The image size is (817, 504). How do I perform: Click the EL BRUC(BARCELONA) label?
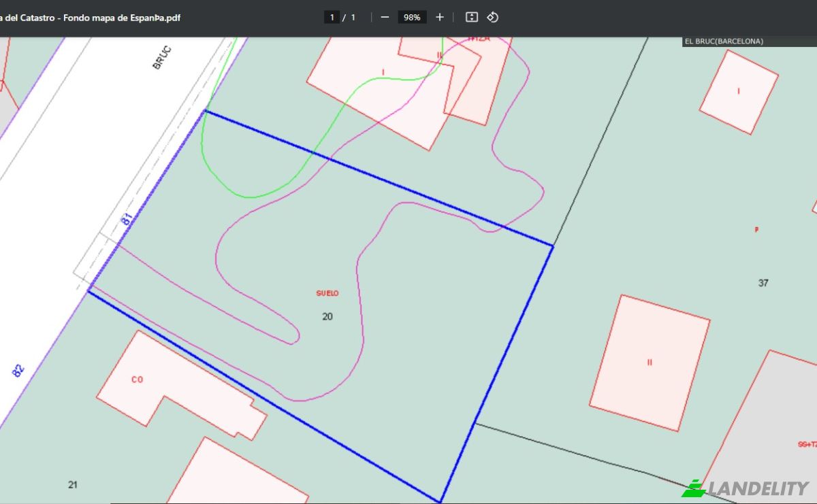(724, 41)
